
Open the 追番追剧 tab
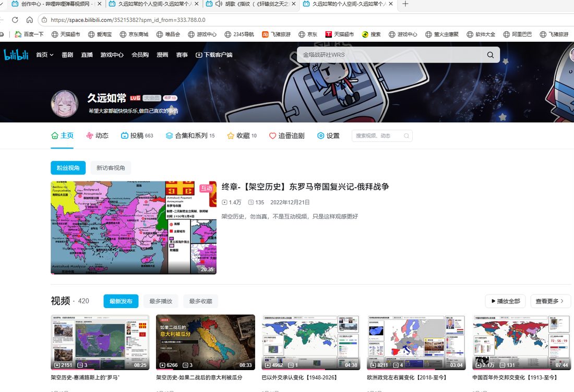click(286, 136)
